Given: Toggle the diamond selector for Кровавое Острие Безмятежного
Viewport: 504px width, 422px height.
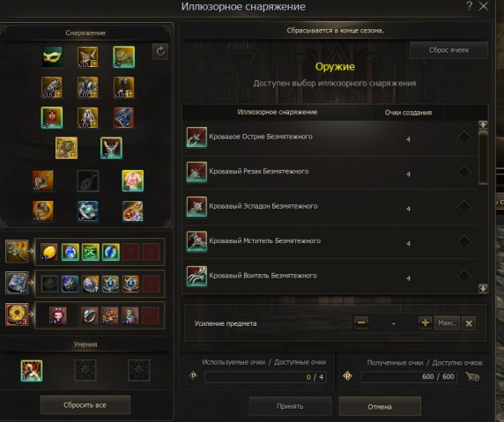Looking at the screenshot, I should tap(464, 137).
